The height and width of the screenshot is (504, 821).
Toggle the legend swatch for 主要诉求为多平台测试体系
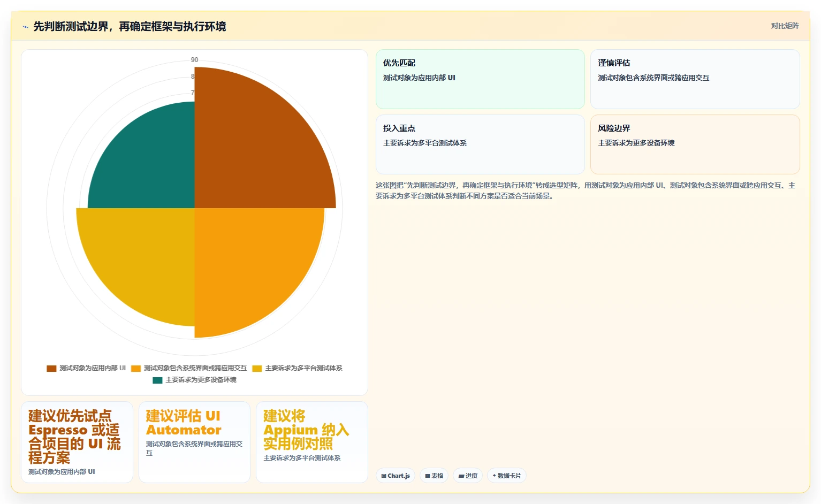click(257, 368)
